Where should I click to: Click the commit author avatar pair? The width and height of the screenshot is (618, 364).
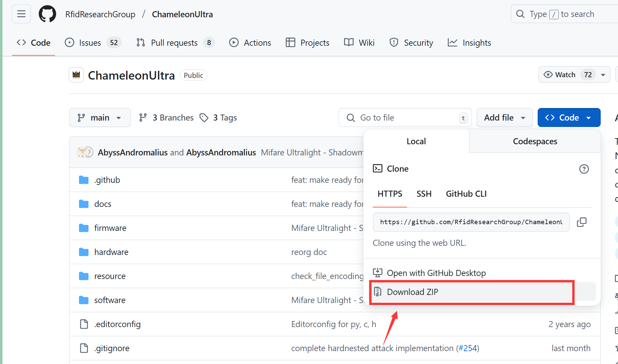[x=85, y=152]
